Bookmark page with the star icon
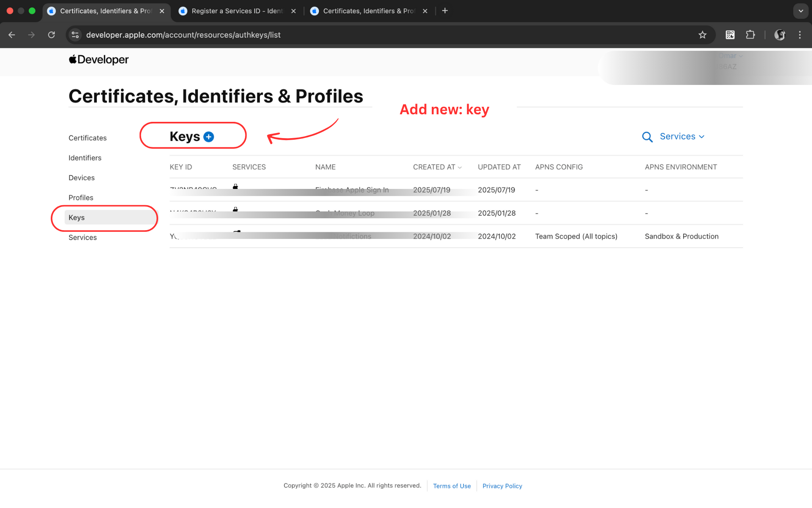The height and width of the screenshot is (508, 812). (702, 35)
